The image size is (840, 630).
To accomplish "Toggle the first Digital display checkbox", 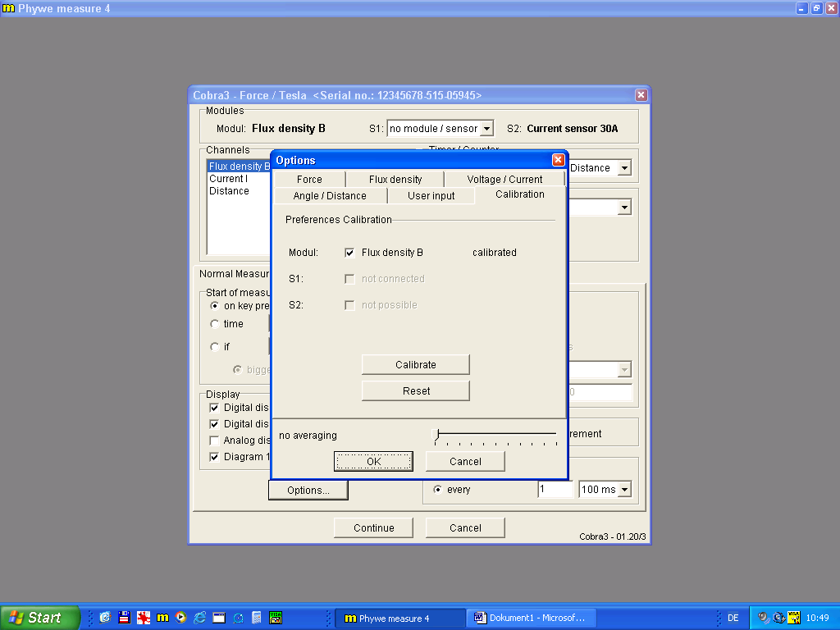I will 214,408.
